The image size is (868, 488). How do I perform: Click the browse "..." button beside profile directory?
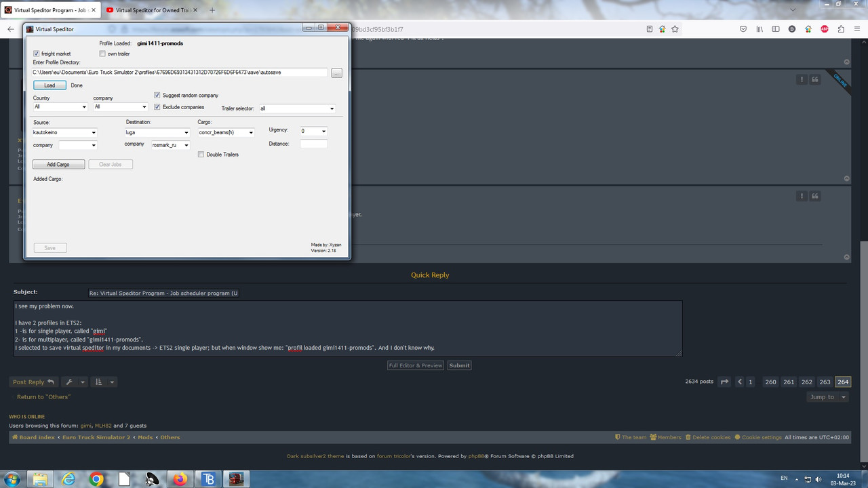coord(336,73)
